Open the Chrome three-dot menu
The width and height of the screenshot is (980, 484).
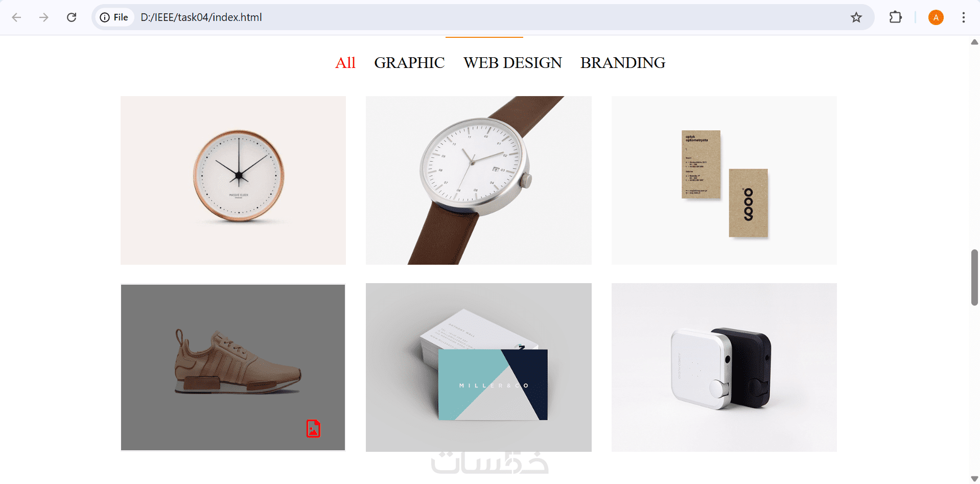click(x=964, y=17)
